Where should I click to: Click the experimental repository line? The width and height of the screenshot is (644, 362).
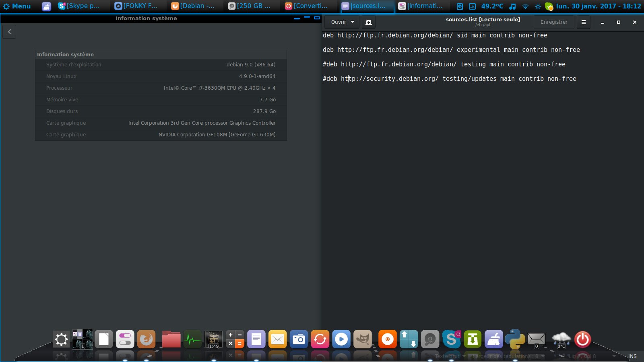tap(451, 50)
